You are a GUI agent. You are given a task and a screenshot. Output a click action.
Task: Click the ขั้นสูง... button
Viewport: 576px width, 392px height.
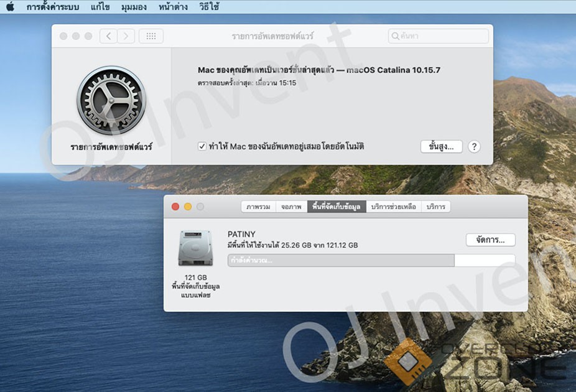tap(442, 147)
